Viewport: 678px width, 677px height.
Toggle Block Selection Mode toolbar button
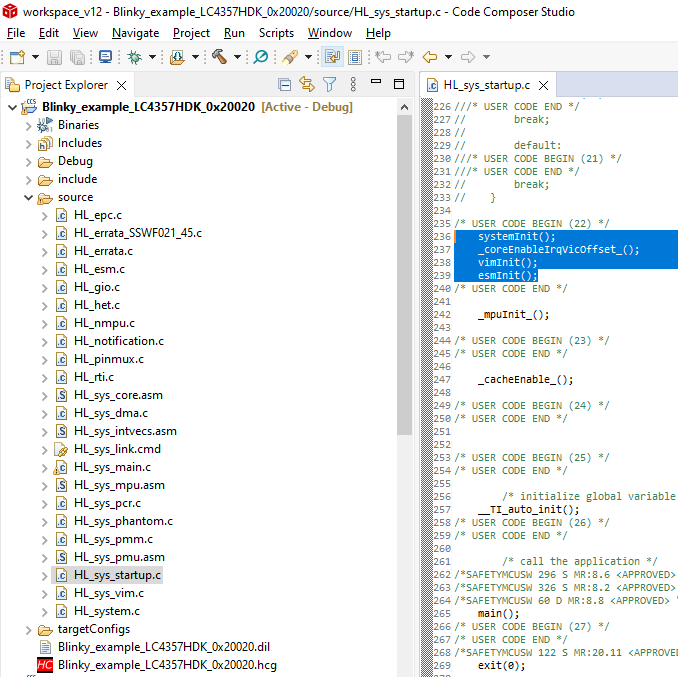coord(355,57)
